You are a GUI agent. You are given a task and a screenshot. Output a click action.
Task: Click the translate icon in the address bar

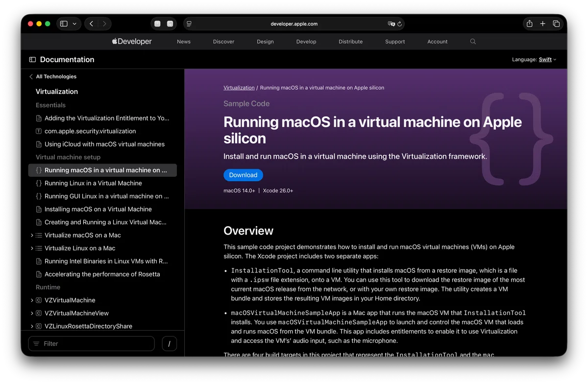pos(391,24)
